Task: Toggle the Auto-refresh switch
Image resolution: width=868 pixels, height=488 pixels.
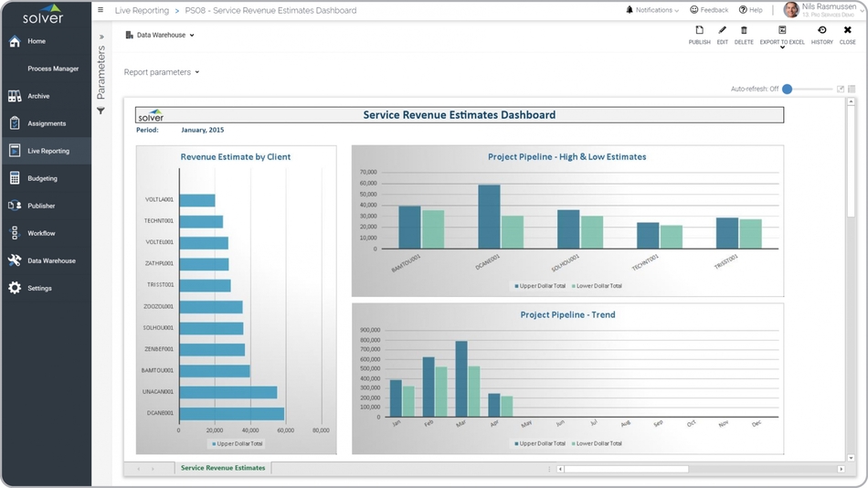Action: pyautogui.click(x=788, y=90)
